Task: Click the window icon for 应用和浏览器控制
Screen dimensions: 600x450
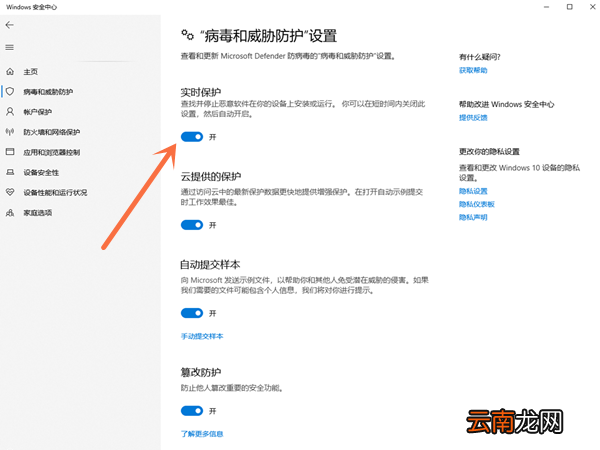Action: [x=10, y=152]
